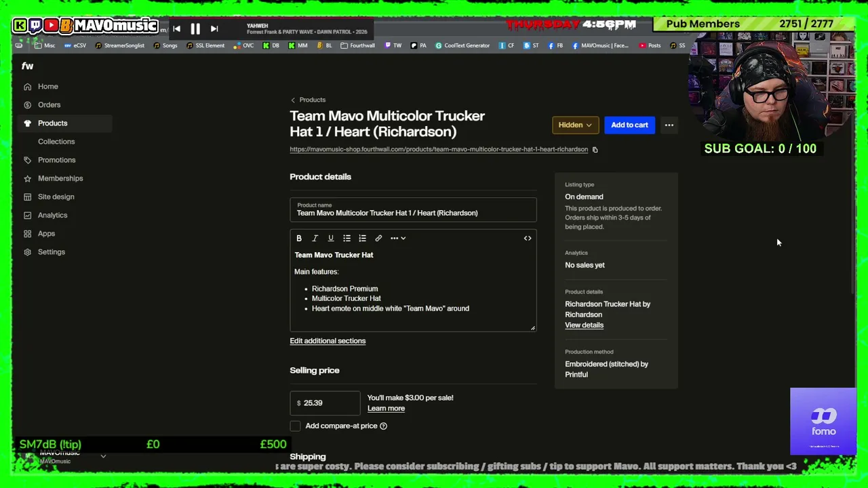Click the Fourthwall fw logo
The width and height of the screenshot is (868, 488).
click(27, 66)
